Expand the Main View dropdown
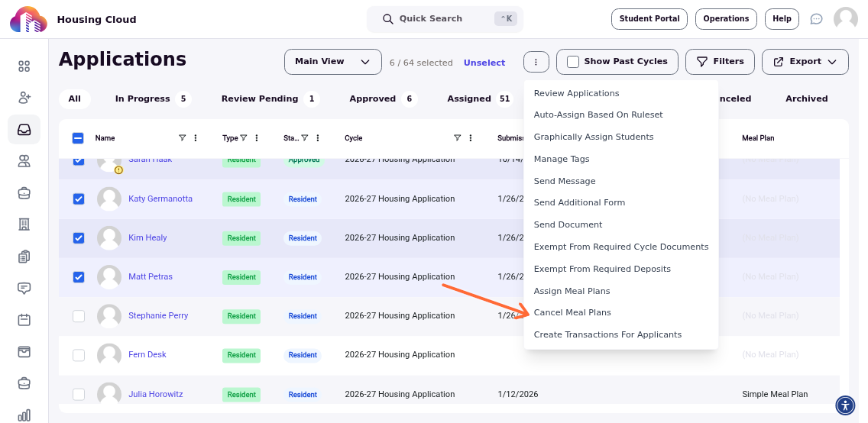 pyautogui.click(x=332, y=61)
